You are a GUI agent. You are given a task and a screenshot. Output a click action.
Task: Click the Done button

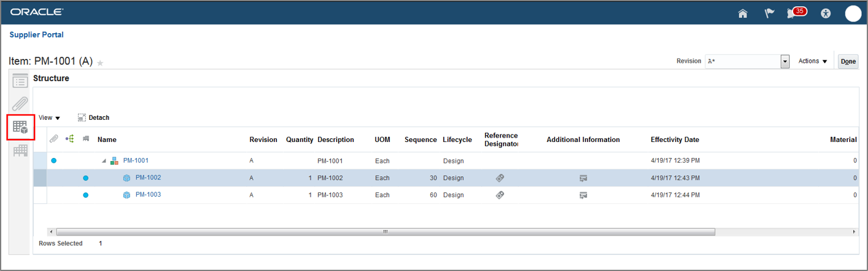click(x=848, y=61)
